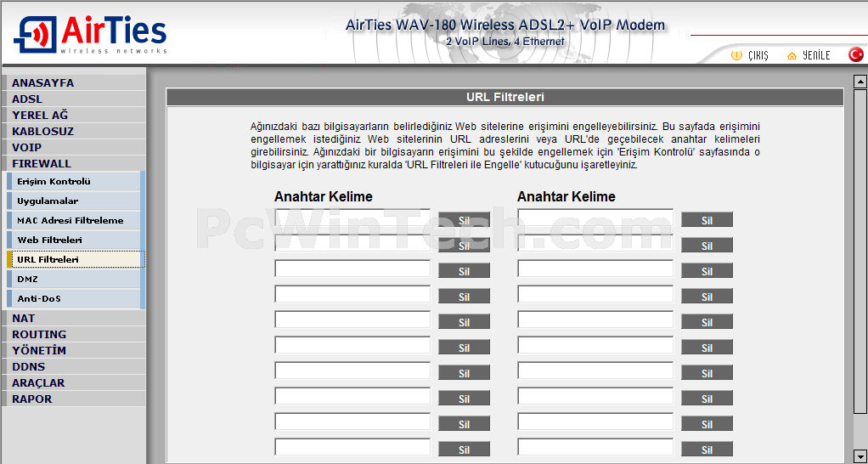Image resolution: width=868 pixels, height=464 pixels.
Task: Click Sil beside second right keyword
Action: (707, 246)
